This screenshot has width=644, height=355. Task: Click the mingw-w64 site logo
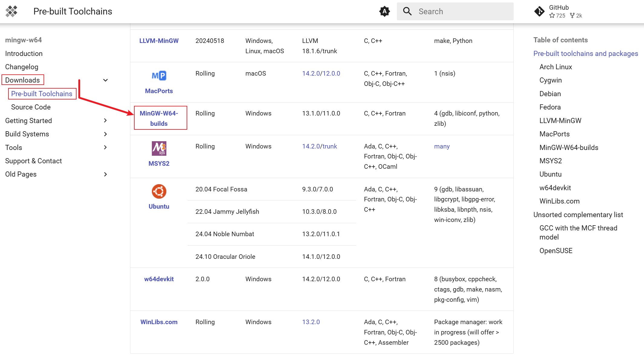tap(11, 11)
